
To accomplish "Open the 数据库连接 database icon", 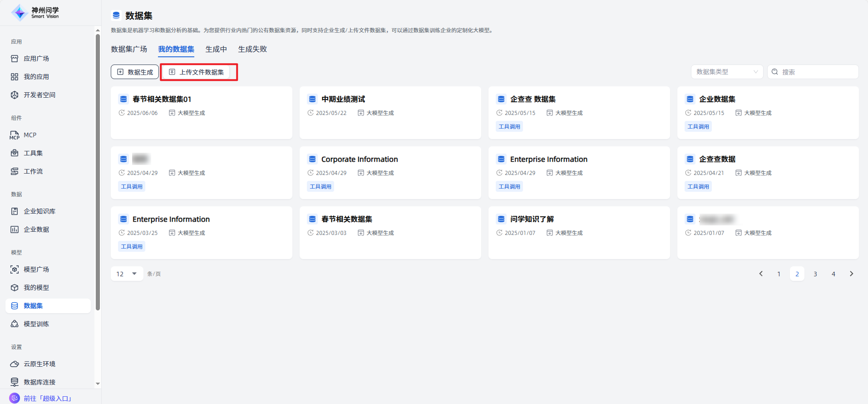I will coord(15,382).
